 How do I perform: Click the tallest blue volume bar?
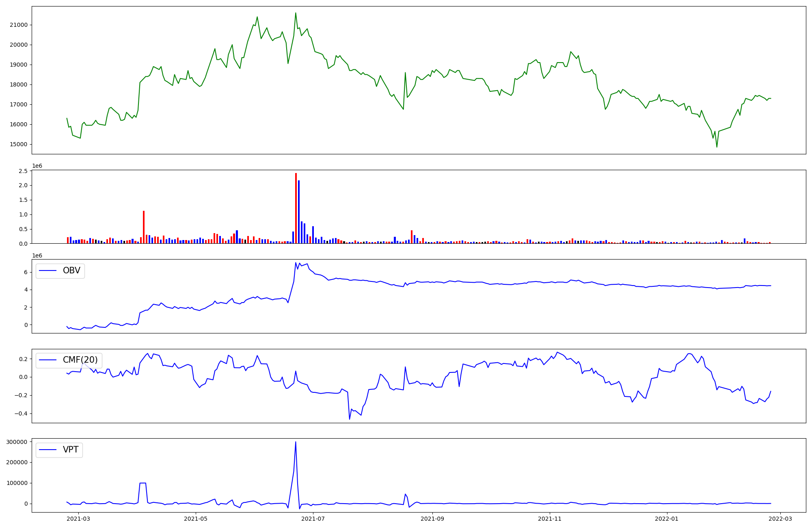click(299, 212)
